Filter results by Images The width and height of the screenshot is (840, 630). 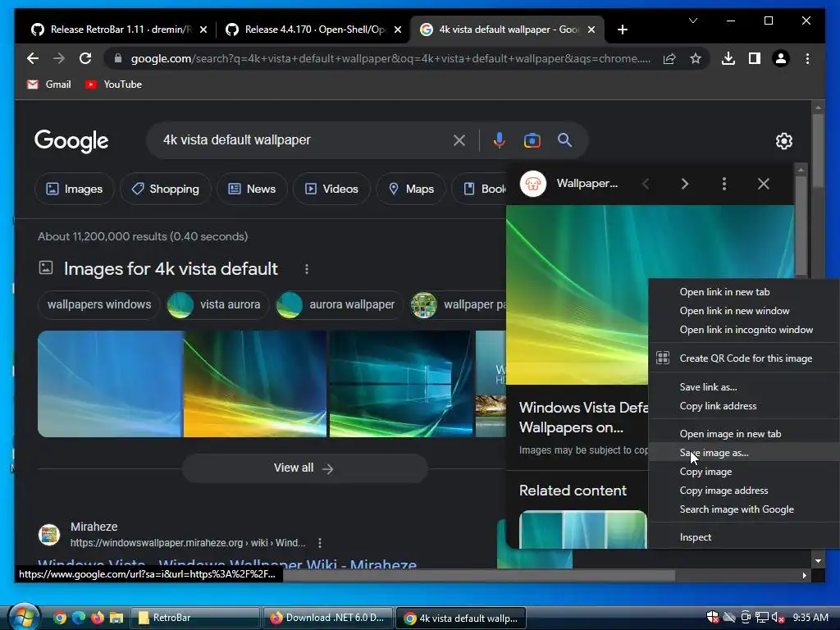[75, 189]
